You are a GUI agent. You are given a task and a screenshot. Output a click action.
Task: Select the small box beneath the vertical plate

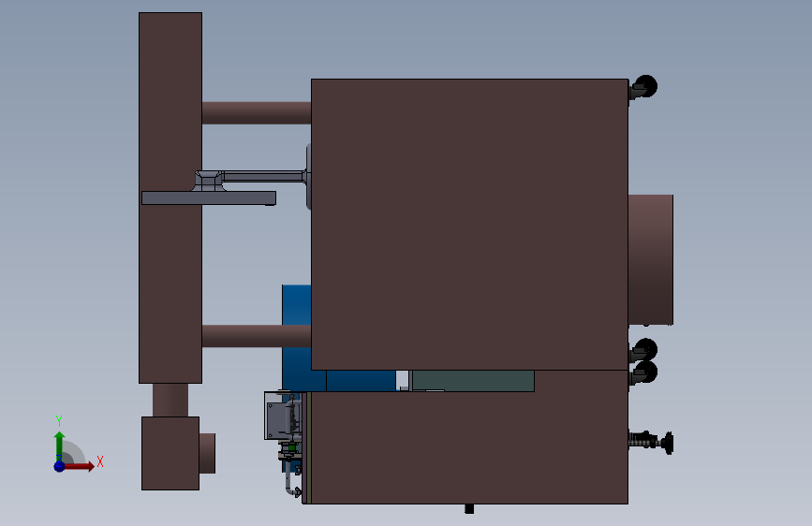click(x=170, y=453)
